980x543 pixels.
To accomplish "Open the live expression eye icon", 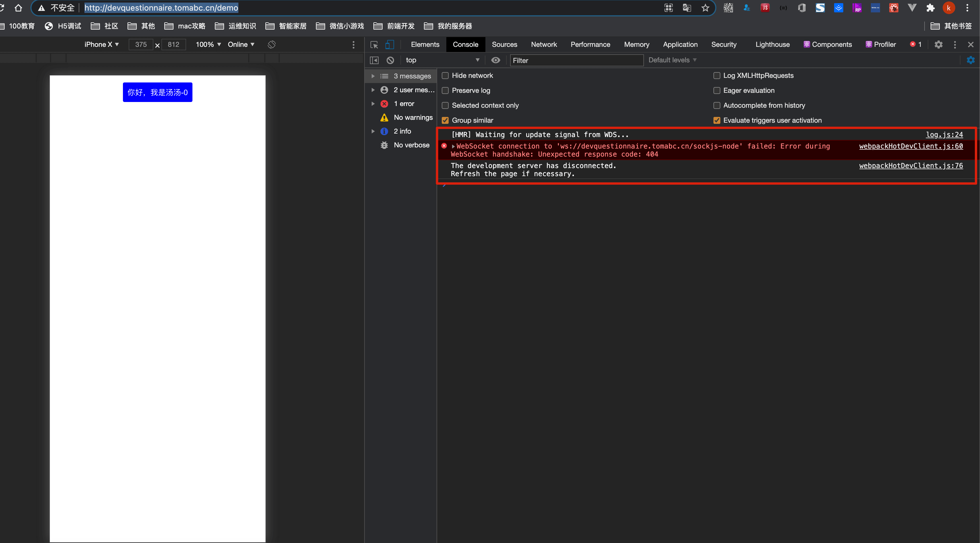I will pyautogui.click(x=495, y=60).
